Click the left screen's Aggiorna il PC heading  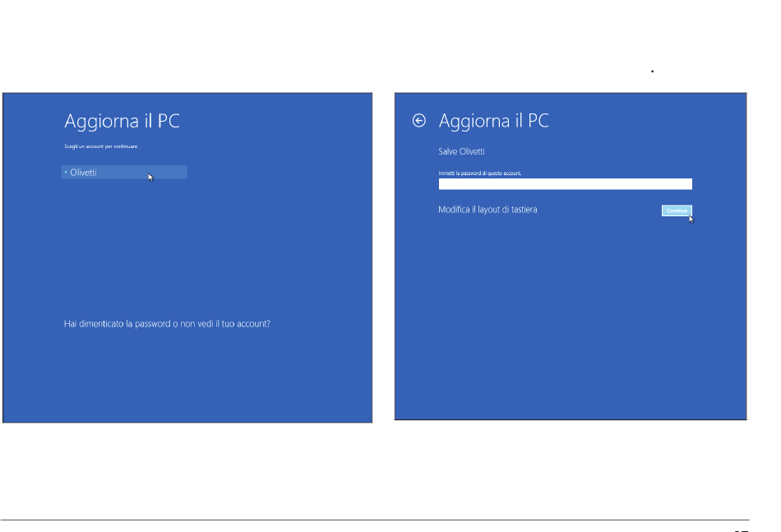click(122, 121)
